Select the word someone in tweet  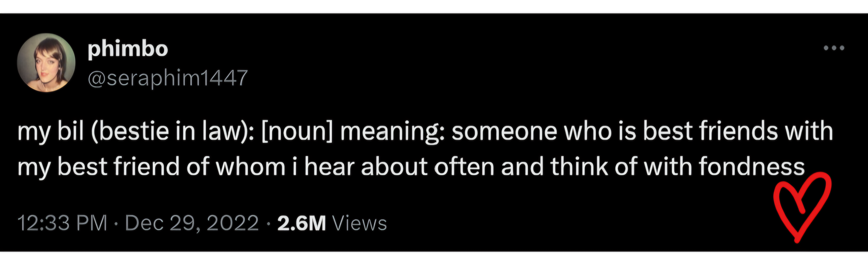[505, 131]
